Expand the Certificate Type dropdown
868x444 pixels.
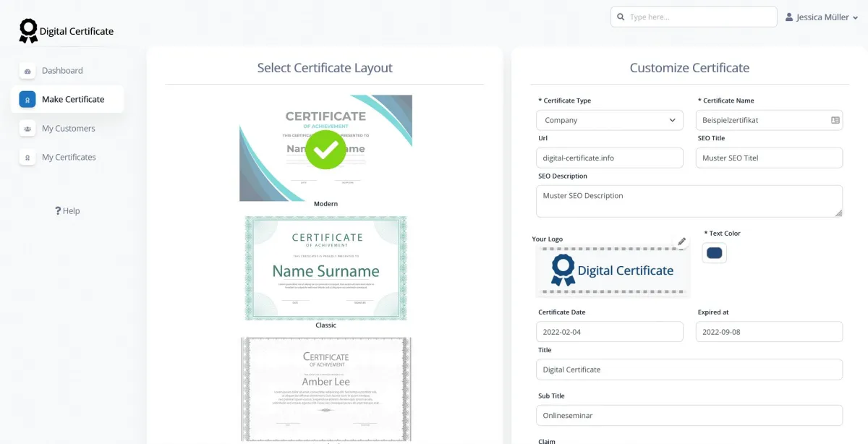pyautogui.click(x=610, y=119)
